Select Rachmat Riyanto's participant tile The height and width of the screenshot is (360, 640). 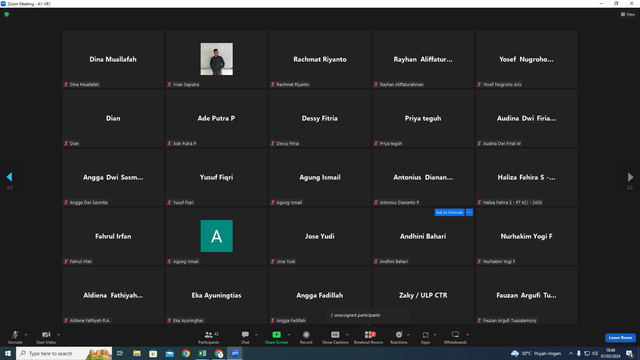[320, 59]
